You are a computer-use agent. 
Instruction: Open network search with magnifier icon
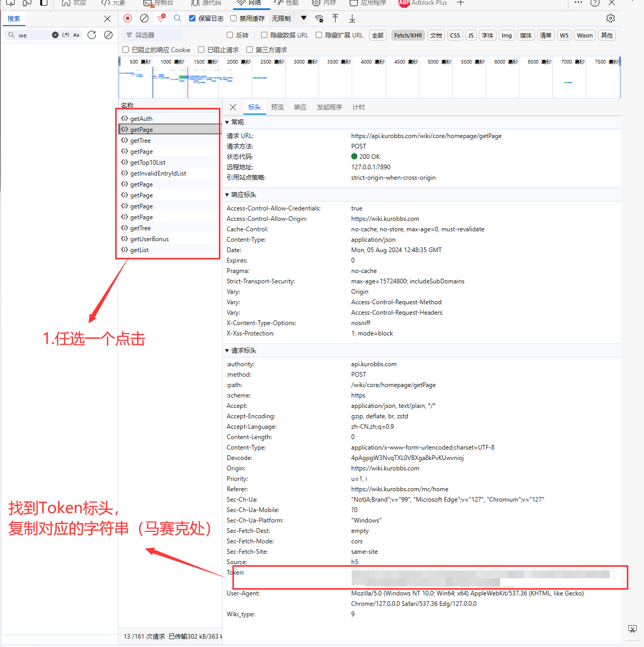point(178,18)
